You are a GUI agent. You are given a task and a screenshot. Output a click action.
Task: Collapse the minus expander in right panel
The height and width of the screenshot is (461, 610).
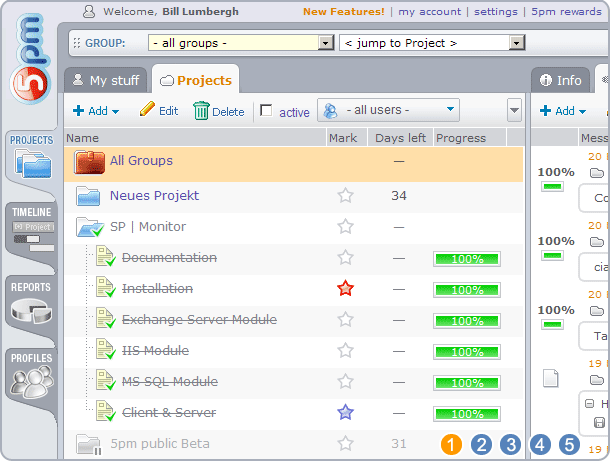pos(589,403)
